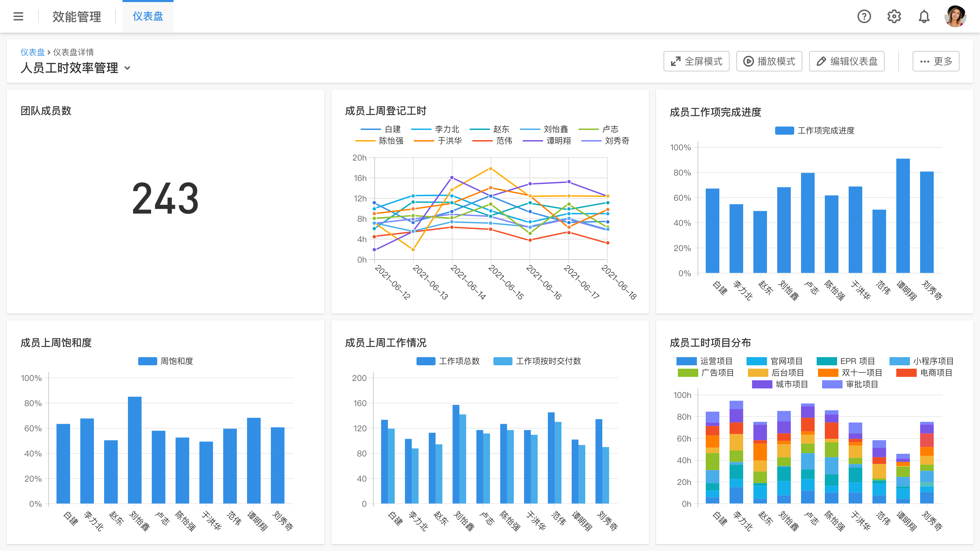Viewport: 980px width, 551px height.
Task: Toggle the 工作项按时交付数 legend item
Action: 548,362
